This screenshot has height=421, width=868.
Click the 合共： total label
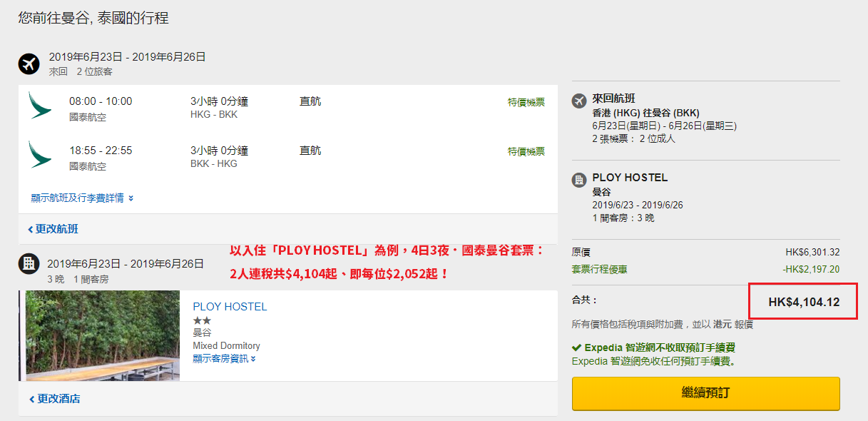(585, 300)
